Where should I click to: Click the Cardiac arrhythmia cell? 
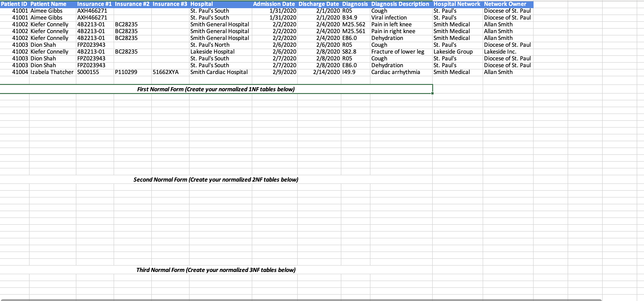coord(396,72)
